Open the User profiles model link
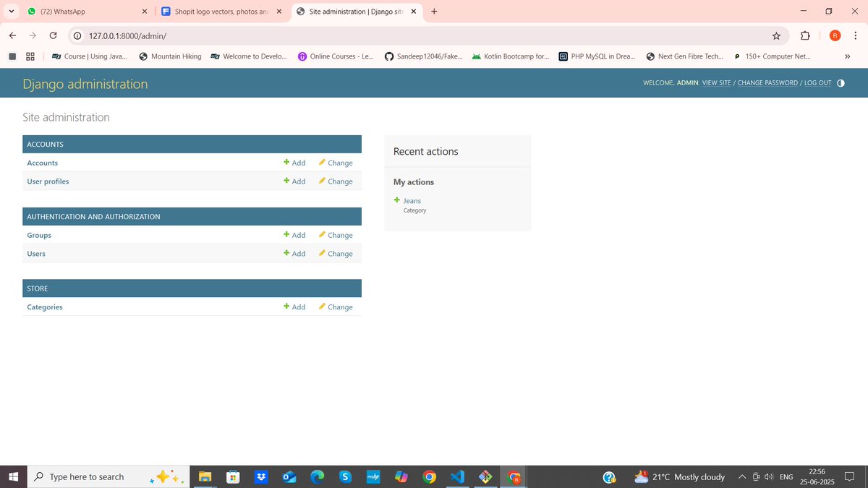This screenshot has height=488, width=868. coord(48,181)
